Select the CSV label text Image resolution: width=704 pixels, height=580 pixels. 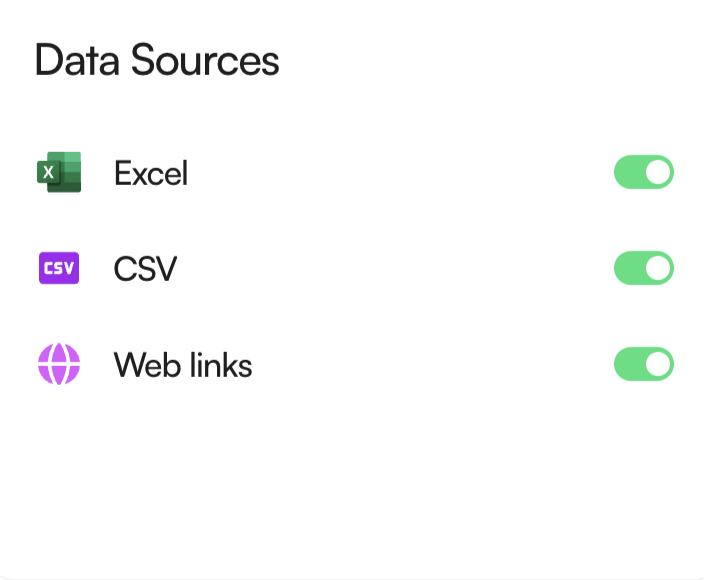click(x=145, y=269)
